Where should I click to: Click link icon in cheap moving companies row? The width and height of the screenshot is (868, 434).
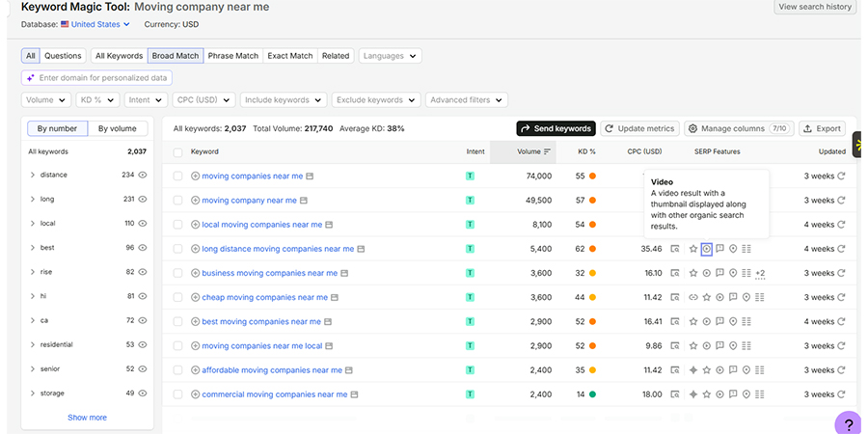click(x=693, y=297)
